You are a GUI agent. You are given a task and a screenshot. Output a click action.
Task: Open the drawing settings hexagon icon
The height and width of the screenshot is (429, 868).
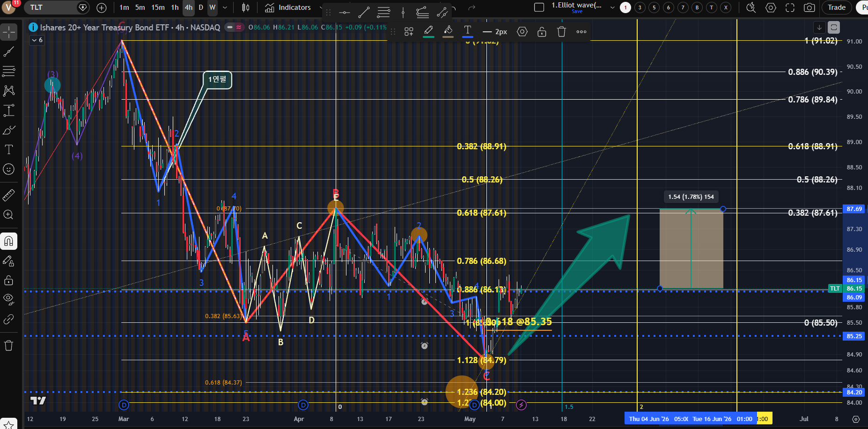(x=522, y=32)
